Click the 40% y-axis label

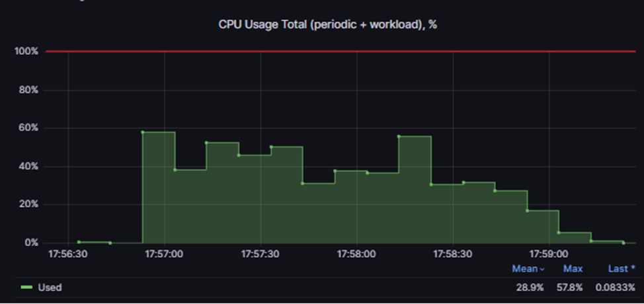coord(28,167)
